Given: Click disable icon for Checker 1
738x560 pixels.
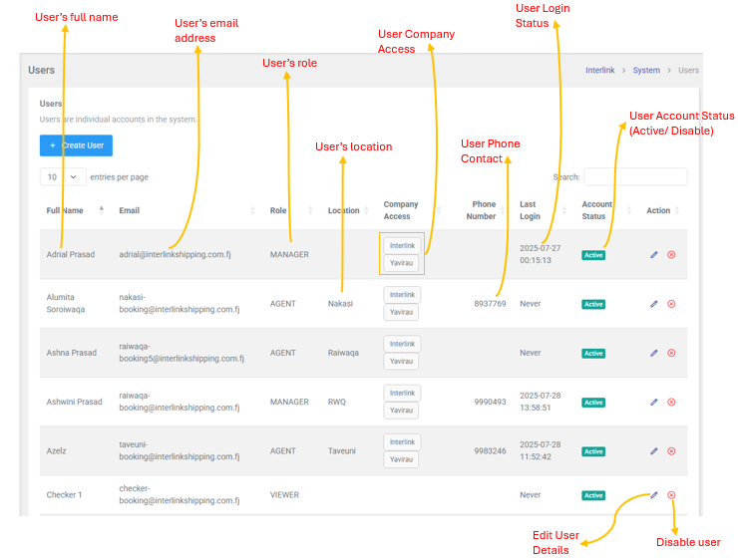Looking at the screenshot, I should 671,495.
